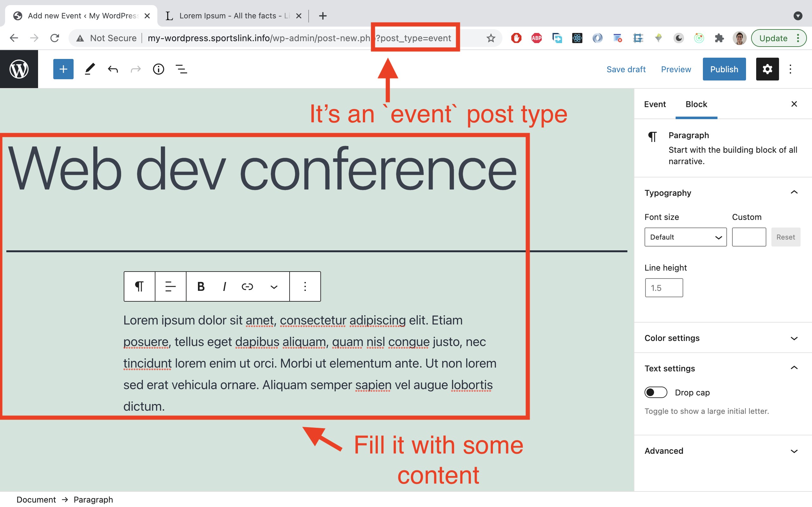Viewport: 812px width, 507px height.
Task: Open the Font size Default dropdown
Action: pyautogui.click(x=685, y=237)
